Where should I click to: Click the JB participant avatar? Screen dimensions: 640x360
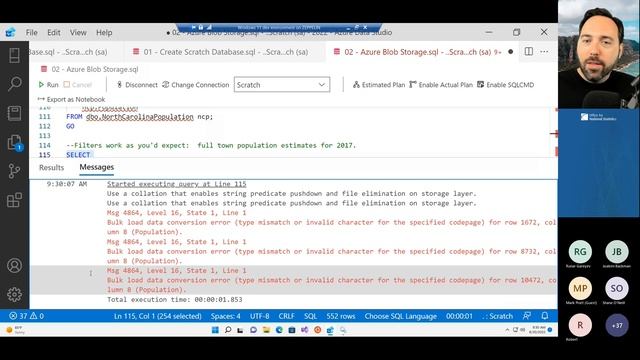(x=617, y=251)
